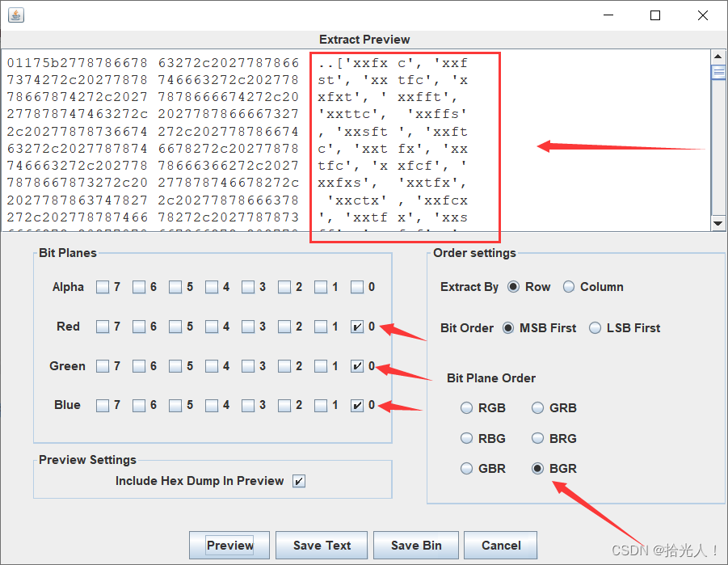Image resolution: width=728 pixels, height=565 pixels.
Task: Click the Save Text button
Action: [x=322, y=545]
